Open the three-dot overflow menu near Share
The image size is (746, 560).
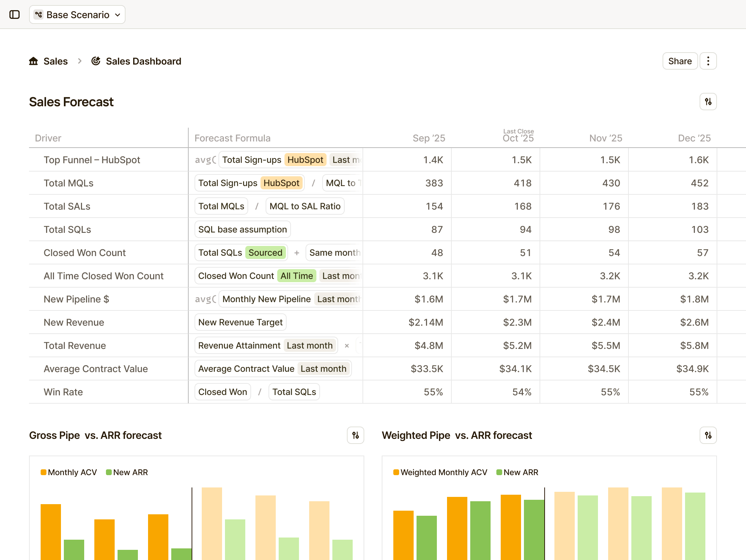707,61
